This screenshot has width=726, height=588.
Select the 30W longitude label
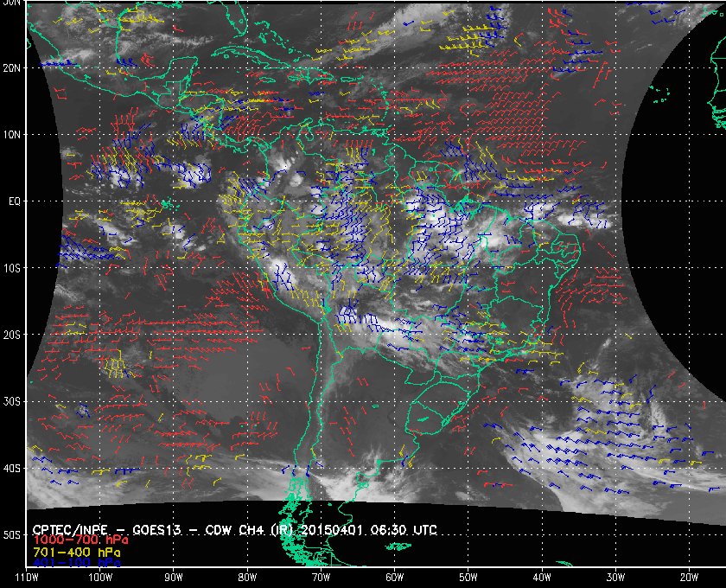(x=615, y=578)
